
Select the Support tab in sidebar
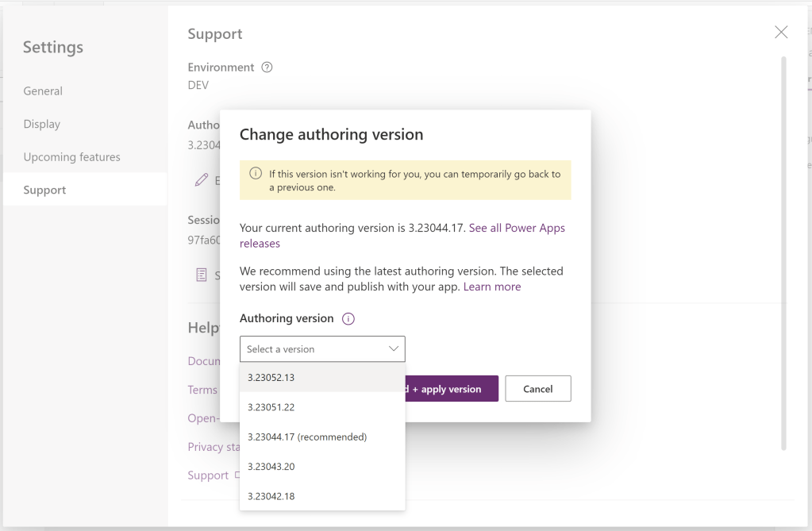(44, 190)
